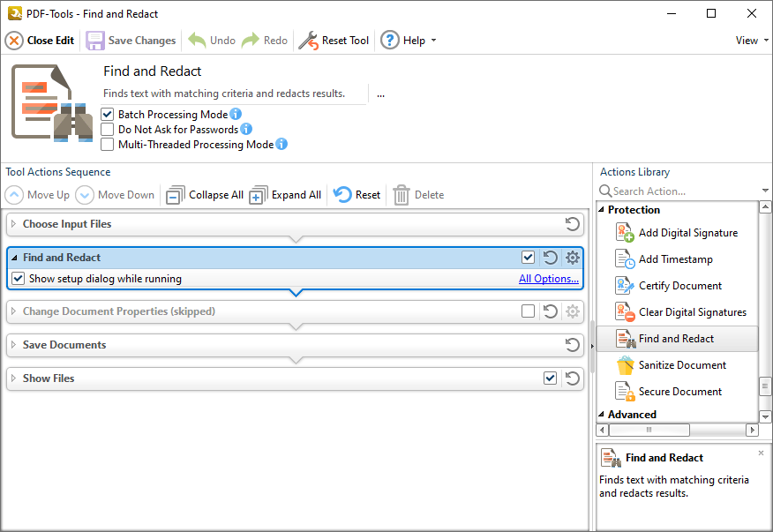The height and width of the screenshot is (532, 773).
Task: Enable Change Document Properties action checkbox
Action: [528, 311]
